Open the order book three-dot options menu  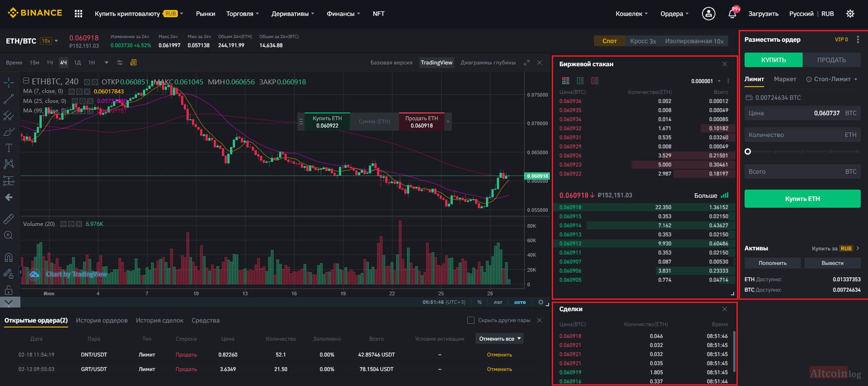click(728, 81)
